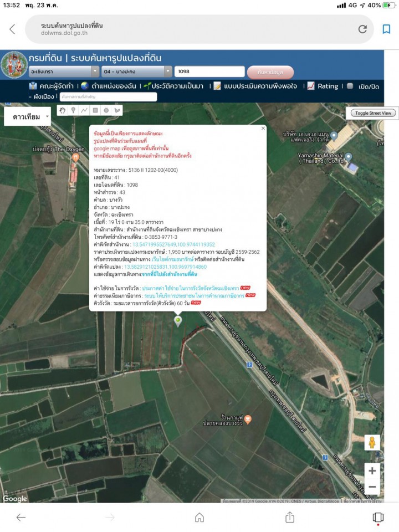Close the land information popup
This screenshot has width=399, height=532.
(263, 128)
